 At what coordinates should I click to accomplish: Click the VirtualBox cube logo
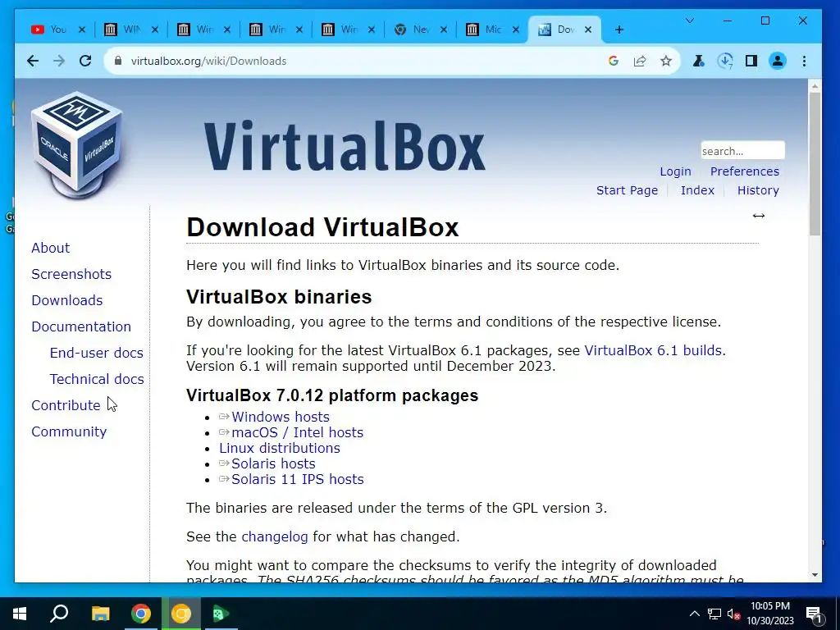click(77, 144)
